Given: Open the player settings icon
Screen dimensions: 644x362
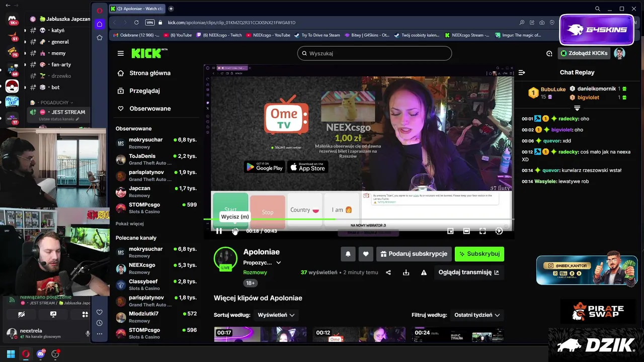Looking at the screenshot, I should coord(499,231).
